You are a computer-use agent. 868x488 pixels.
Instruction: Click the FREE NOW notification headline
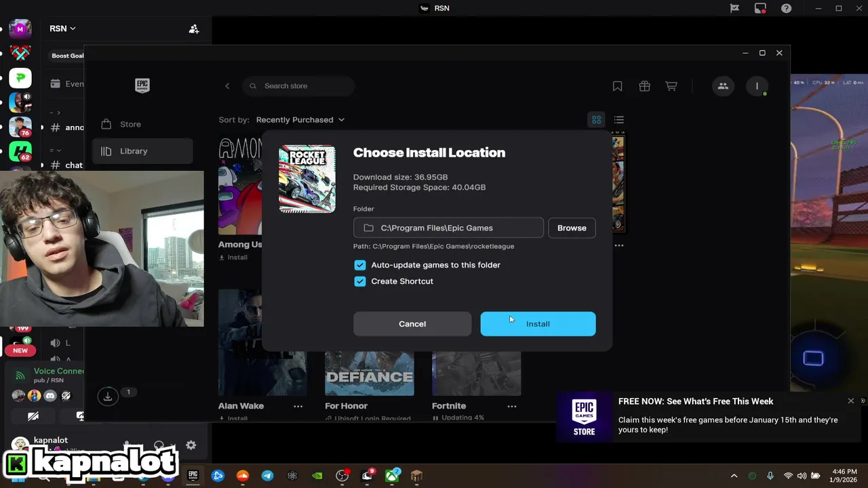pos(696,401)
